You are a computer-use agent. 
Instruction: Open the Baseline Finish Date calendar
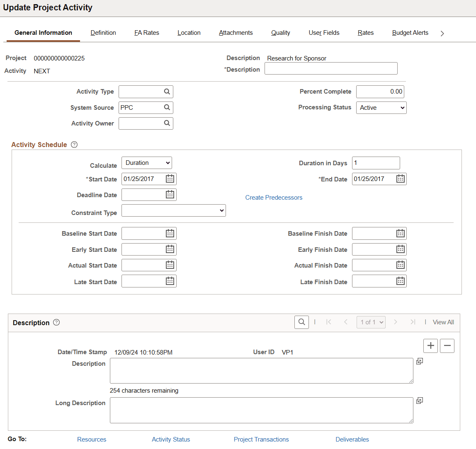click(400, 233)
